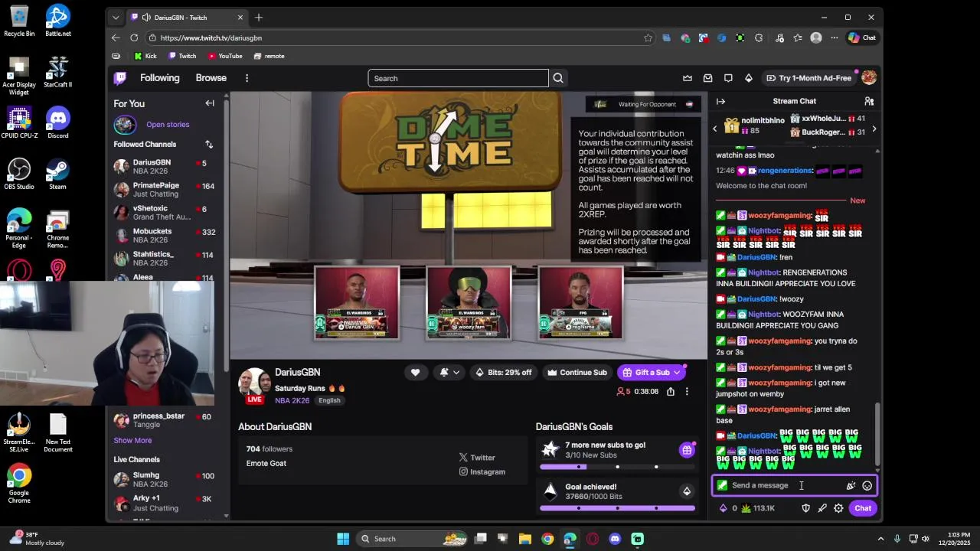The height and width of the screenshot is (551, 980).
Task: Click the celebration party icon in chat box
Action: [851, 485]
